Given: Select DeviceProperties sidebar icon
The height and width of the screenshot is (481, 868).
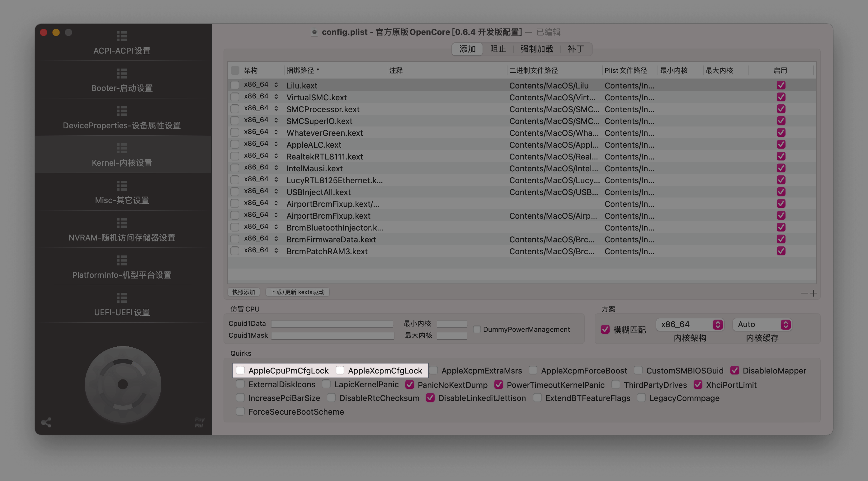Looking at the screenshot, I should point(122,111).
